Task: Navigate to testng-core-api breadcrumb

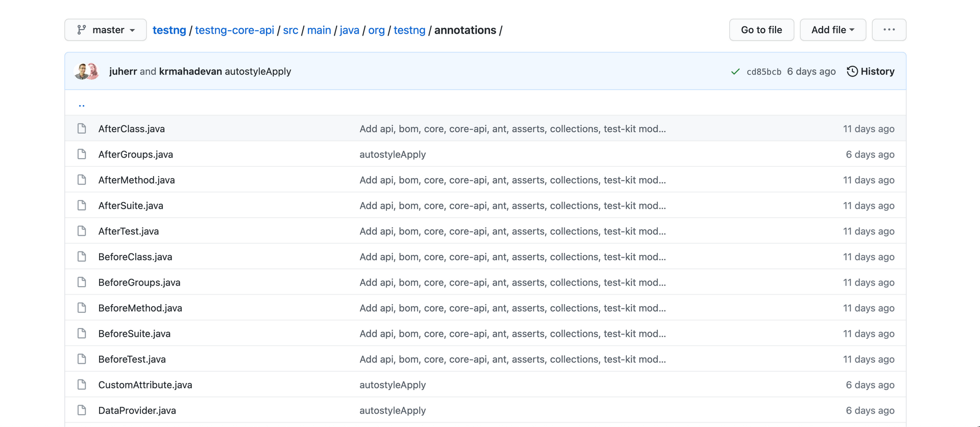Action: click(235, 30)
